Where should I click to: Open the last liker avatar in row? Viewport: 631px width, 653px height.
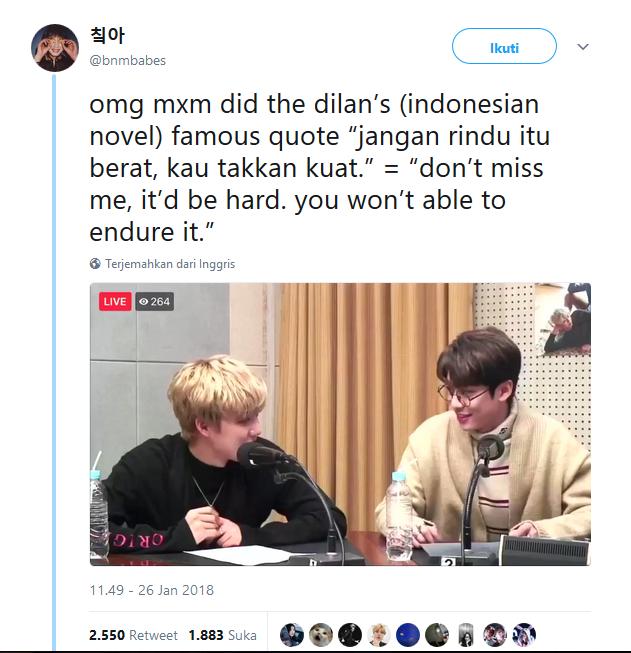click(524, 635)
